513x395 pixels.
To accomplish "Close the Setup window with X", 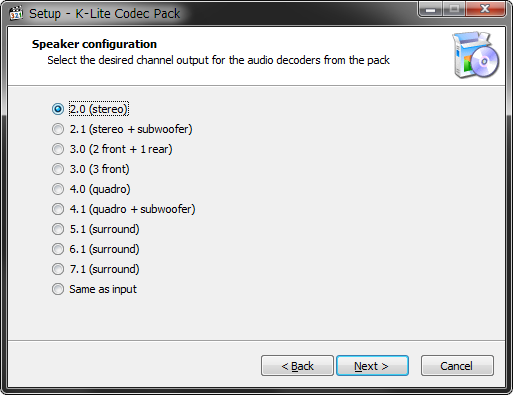I will point(485,9).
